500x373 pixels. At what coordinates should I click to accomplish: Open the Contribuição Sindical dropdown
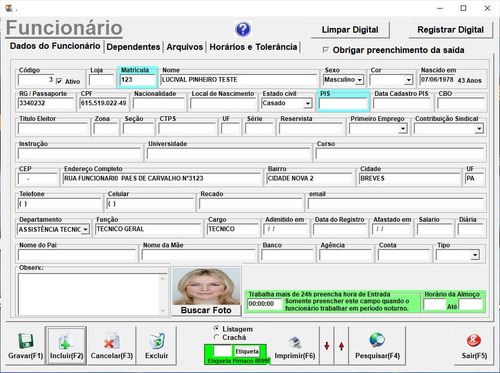pos(479,129)
